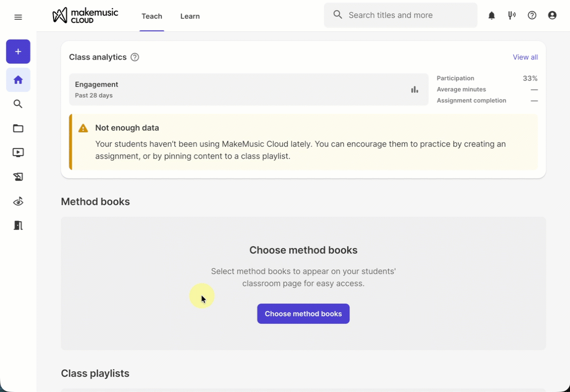The height and width of the screenshot is (392, 570).
Task: Open the folder icon in the sidebar
Action: click(x=18, y=128)
